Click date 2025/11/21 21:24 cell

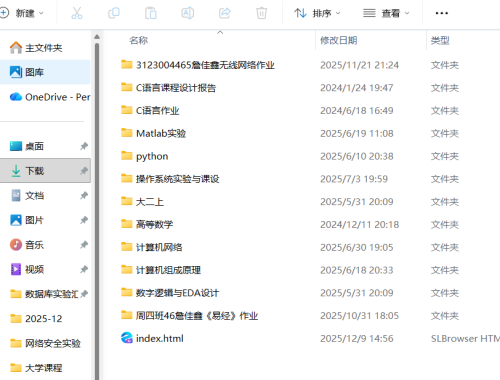(x=359, y=65)
